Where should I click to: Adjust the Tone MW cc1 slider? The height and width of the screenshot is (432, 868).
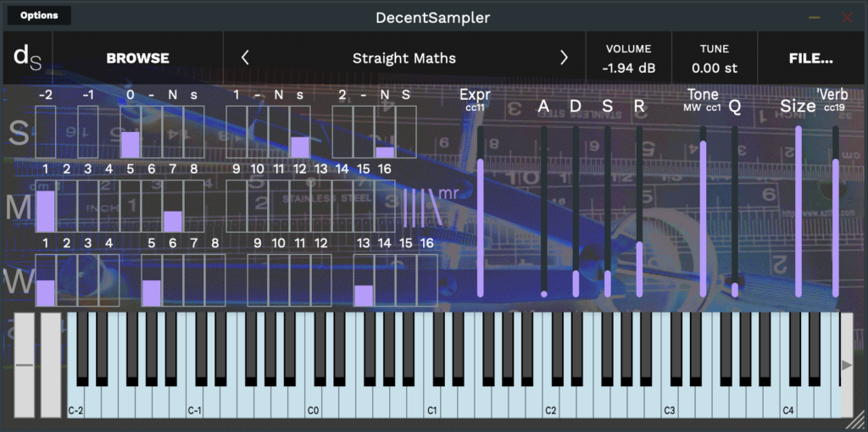(x=703, y=211)
